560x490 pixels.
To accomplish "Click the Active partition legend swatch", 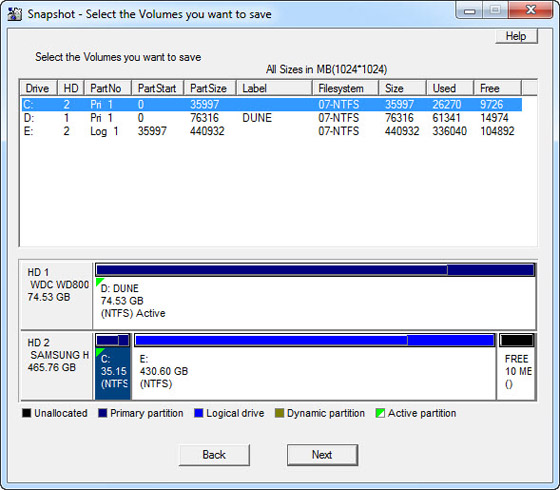I will [x=380, y=413].
